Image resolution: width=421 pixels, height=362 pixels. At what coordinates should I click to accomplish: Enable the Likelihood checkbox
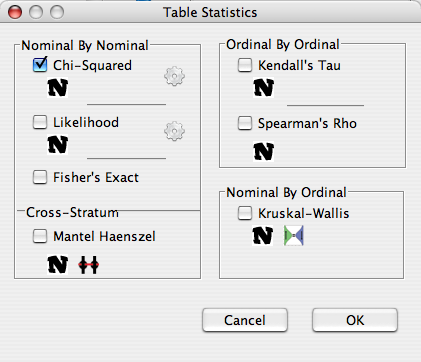pyautogui.click(x=40, y=122)
